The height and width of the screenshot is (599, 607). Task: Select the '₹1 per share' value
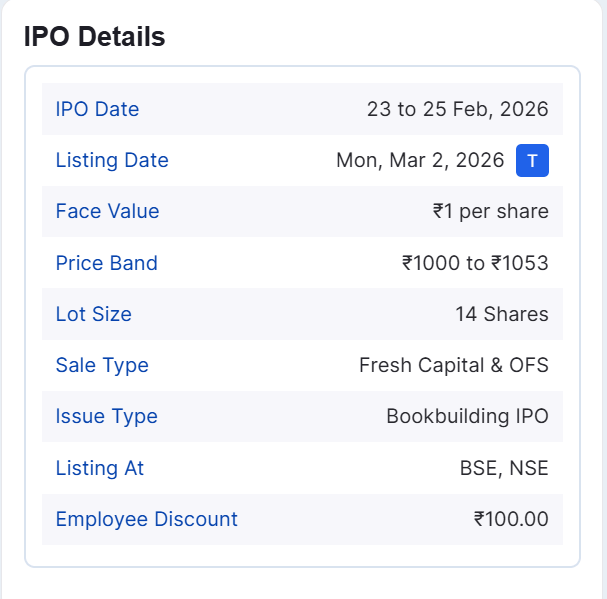(x=490, y=212)
